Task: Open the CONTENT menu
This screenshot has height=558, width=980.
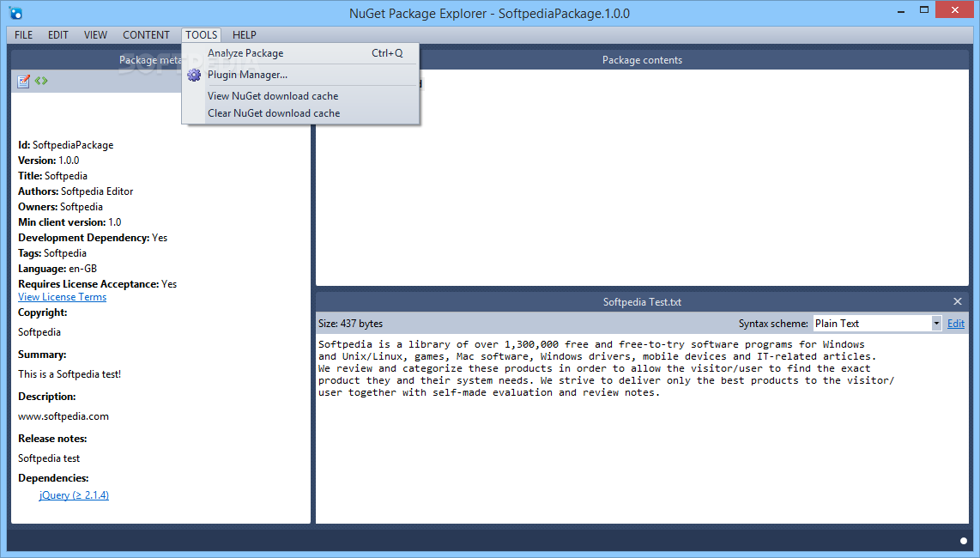Action: click(146, 35)
